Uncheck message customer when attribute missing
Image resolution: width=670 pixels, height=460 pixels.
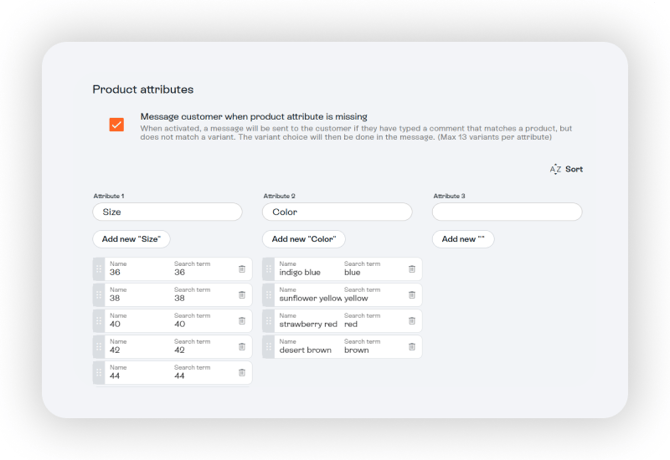(x=117, y=124)
